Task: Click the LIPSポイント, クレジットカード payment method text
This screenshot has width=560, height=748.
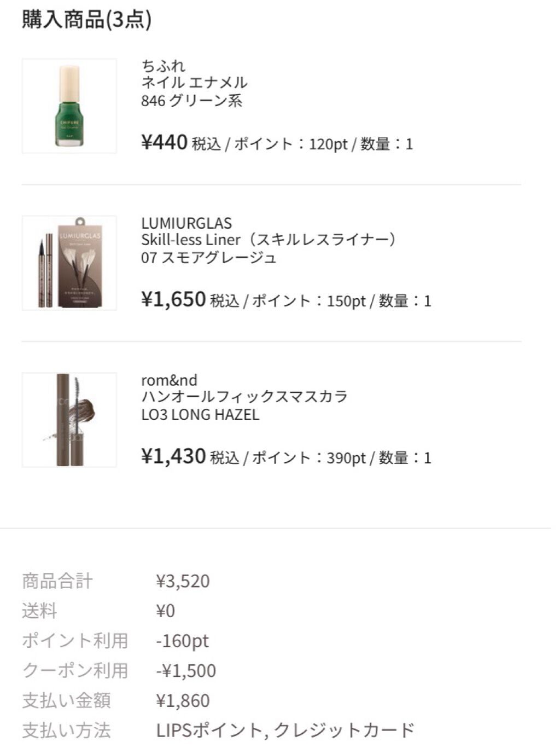Action: tap(285, 730)
